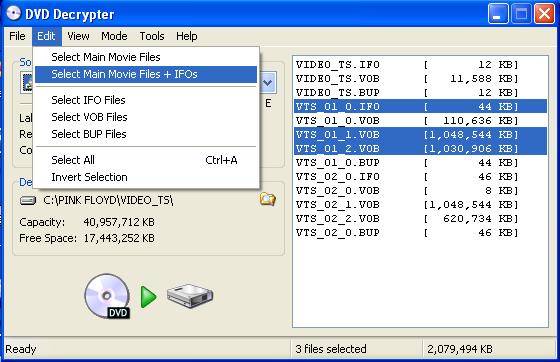This screenshot has width=560, height=362.
Task: Click the VTS_01_1.VOB file row
Action: click(420, 135)
